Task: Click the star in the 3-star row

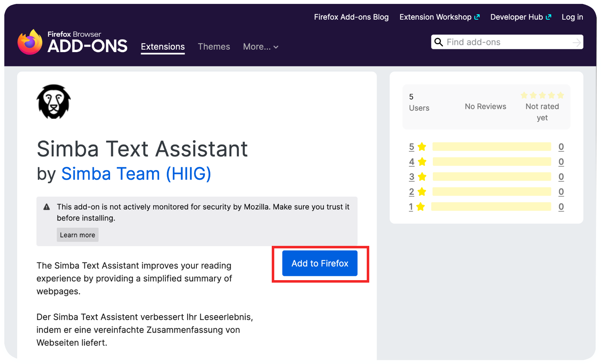Action: [x=422, y=177]
